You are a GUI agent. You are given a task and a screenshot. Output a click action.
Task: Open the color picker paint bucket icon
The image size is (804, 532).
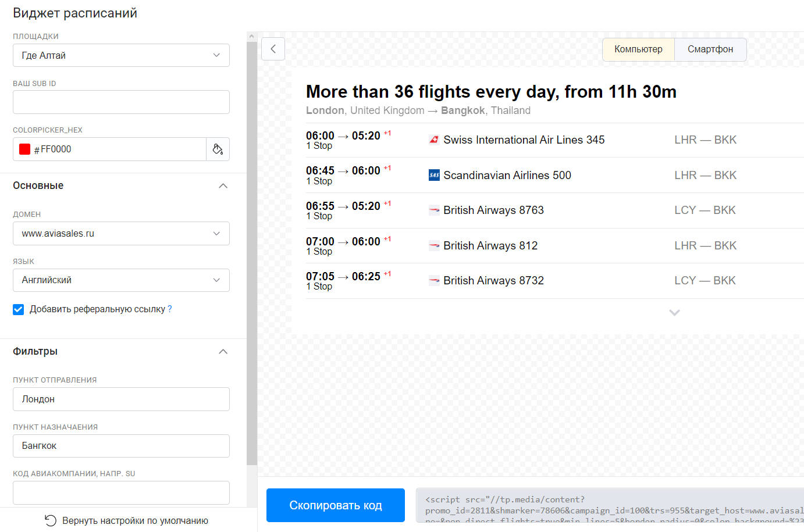click(x=218, y=149)
